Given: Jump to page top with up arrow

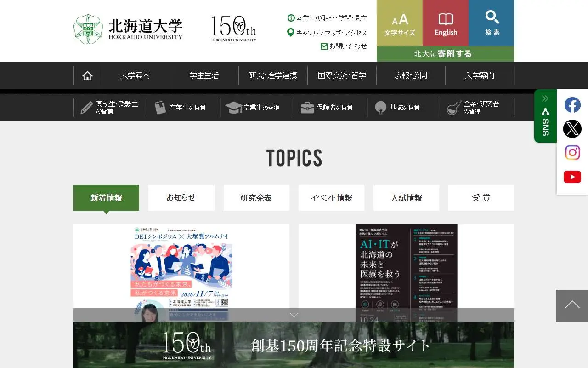Looking at the screenshot, I should pyautogui.click(x=572, y=306).
